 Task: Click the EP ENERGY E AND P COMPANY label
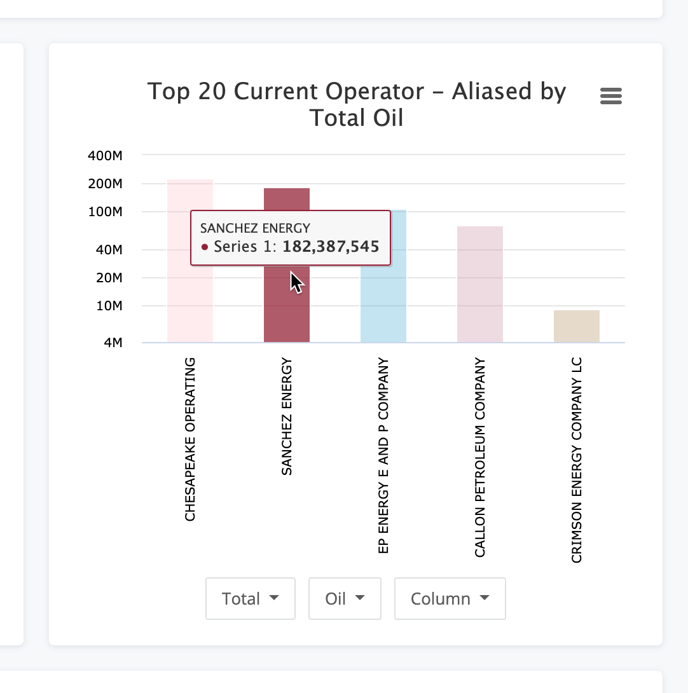(x=384, y=455)
